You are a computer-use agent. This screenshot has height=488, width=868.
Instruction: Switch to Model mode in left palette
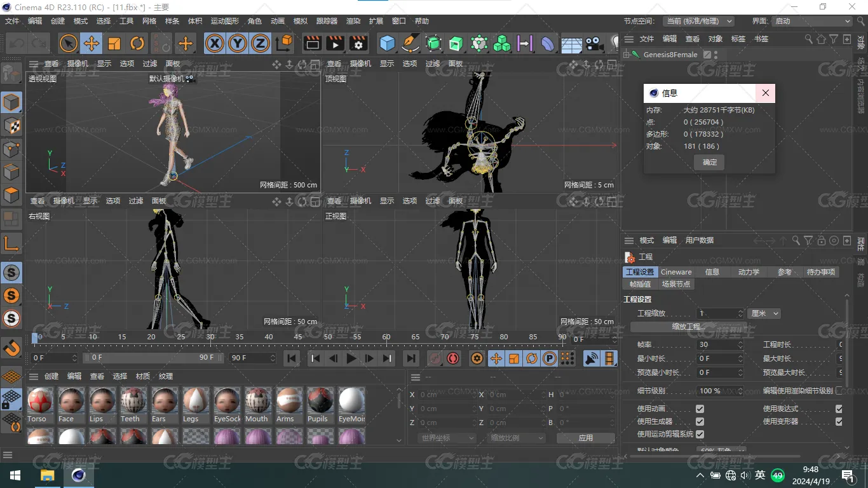11,102
